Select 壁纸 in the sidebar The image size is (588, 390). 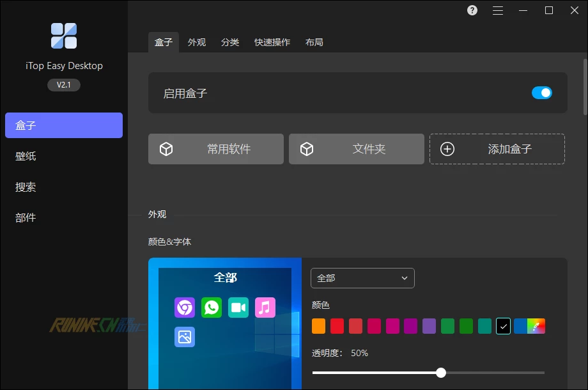click(x=26, y=156)
